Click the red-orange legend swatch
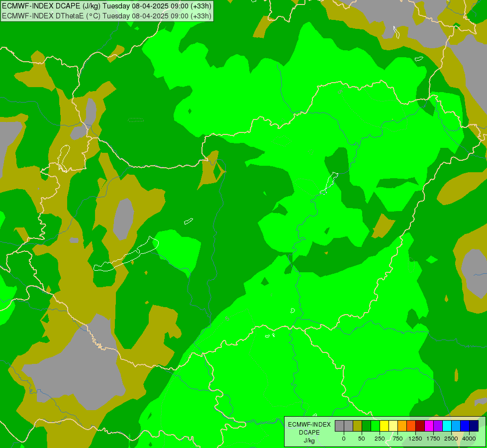 point(411,426)
